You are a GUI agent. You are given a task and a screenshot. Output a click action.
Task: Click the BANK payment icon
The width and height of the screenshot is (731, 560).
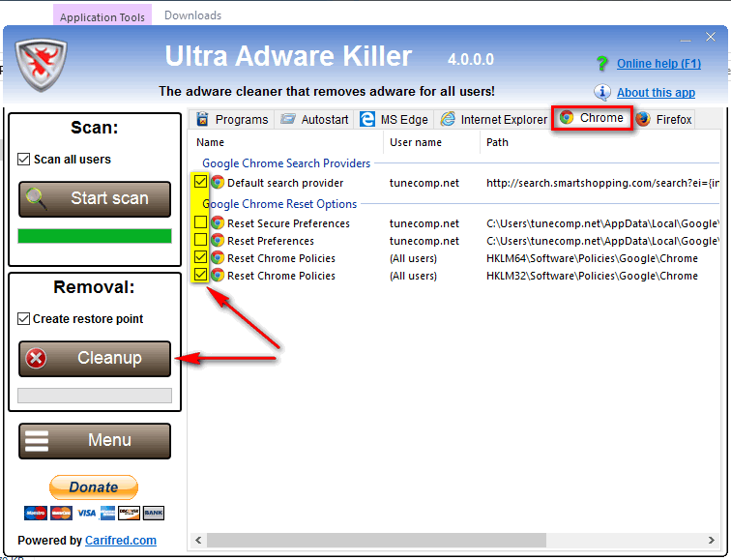(154, 513)
